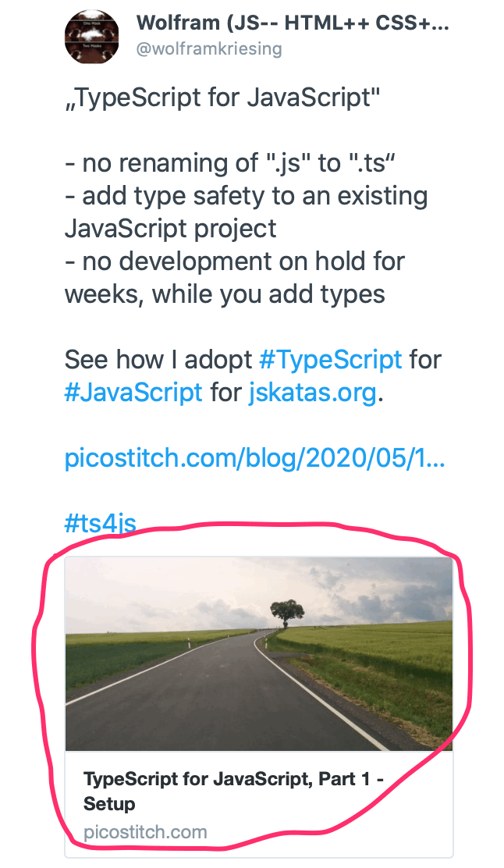Open the road photo preview in the link card
504x868 pixels.
[x=259, y=654]
